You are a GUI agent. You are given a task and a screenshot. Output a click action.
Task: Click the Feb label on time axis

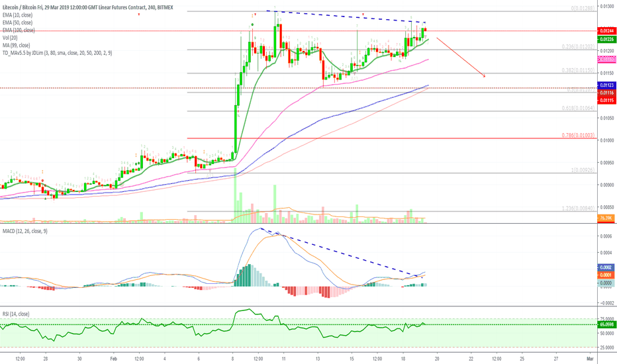114,359
